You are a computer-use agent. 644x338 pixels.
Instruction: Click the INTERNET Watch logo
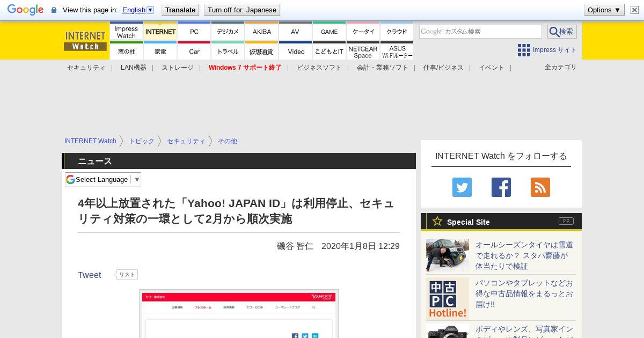click(85, 41)
